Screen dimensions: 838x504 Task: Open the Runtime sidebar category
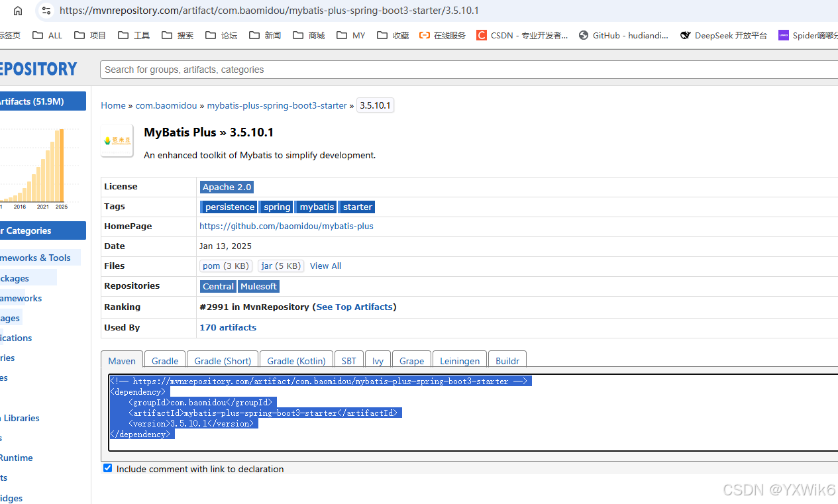click(16, 458)
